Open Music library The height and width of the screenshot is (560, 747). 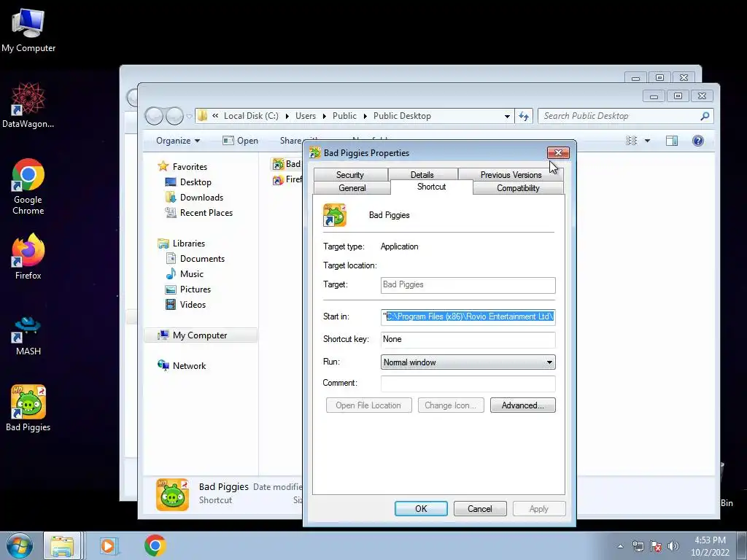pos(192,274)
